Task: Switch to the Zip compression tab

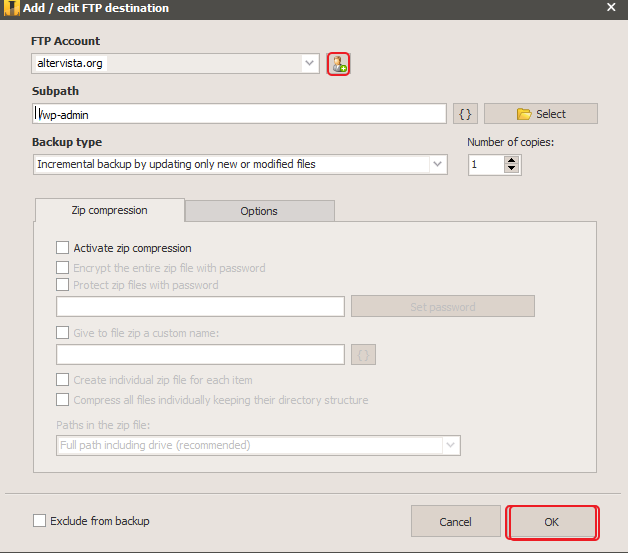Action: [110, 210]
